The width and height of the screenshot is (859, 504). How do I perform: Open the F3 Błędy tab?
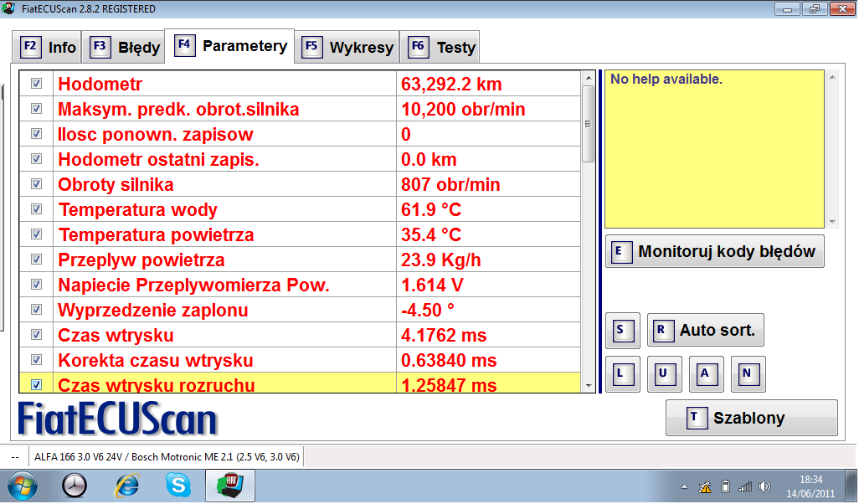pyautogui.click(x=124, y=47)
